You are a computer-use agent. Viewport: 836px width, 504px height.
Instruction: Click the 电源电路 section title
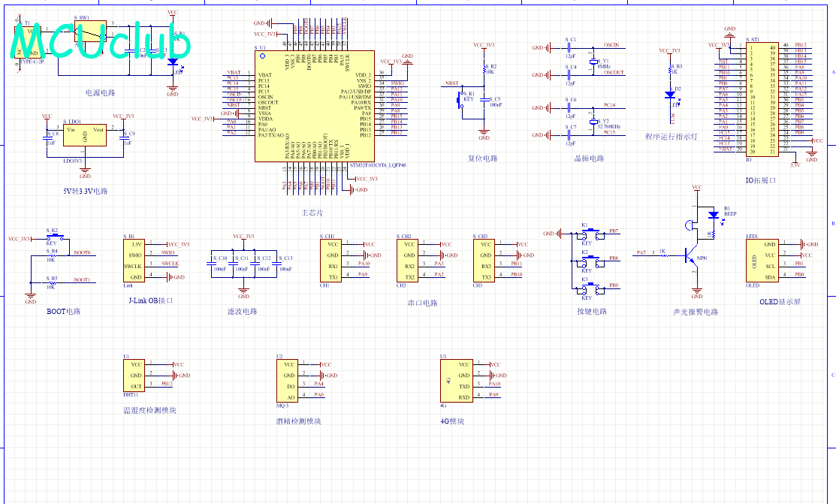point(100,93)
